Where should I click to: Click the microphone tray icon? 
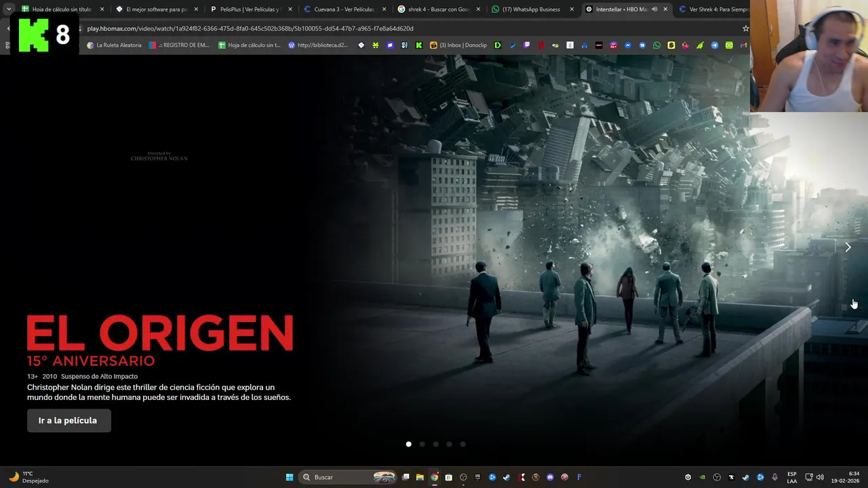click(775, 477)
